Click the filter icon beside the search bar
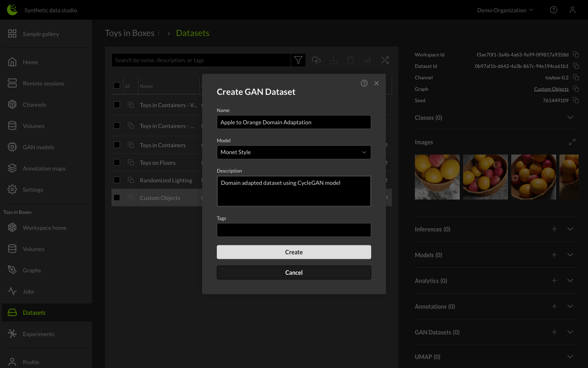 pyautogui.click(x=298, y=60)
